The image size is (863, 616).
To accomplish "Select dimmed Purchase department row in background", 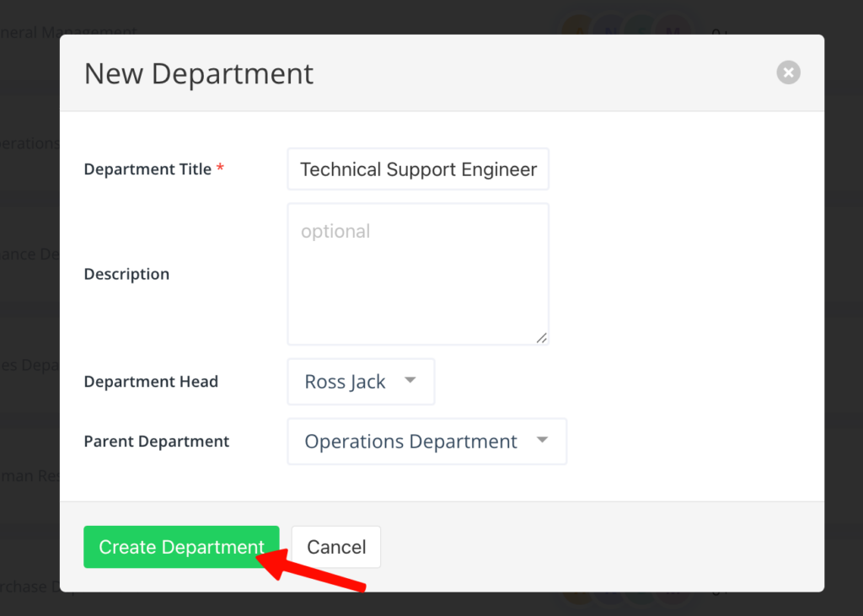I will click(29, 587).
